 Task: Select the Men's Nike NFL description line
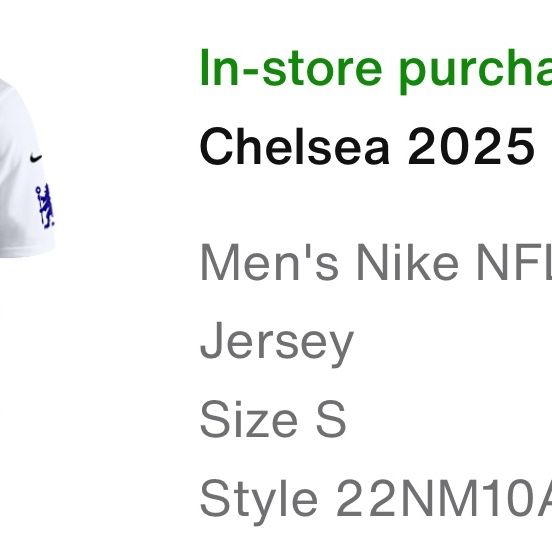point(376,263)
